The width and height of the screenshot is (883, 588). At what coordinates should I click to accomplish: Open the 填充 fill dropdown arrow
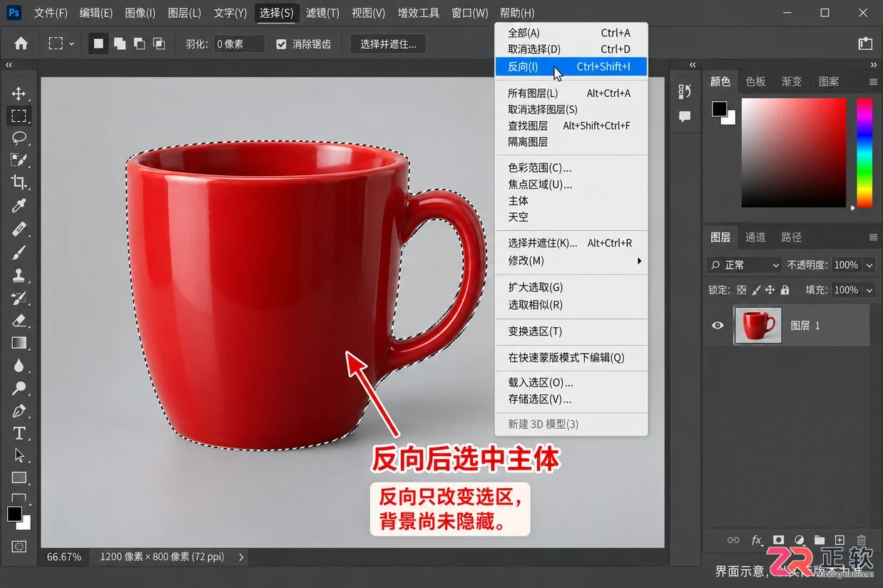click(869, 290)
